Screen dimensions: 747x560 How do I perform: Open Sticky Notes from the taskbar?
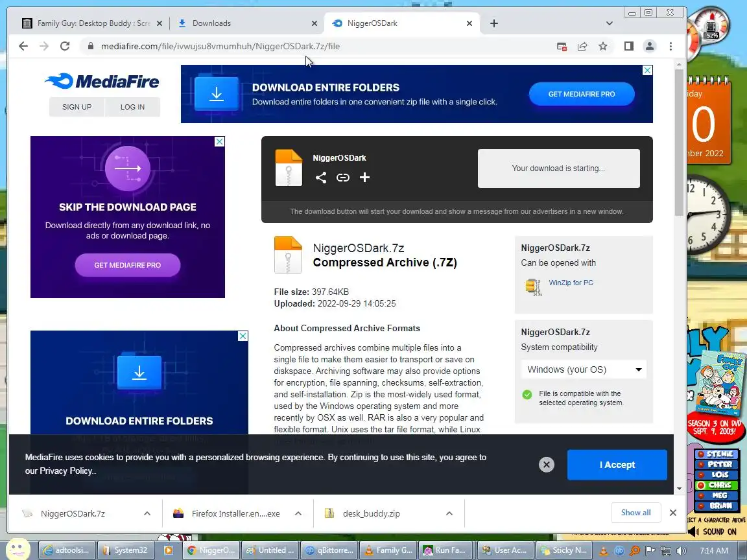(563, 550)
